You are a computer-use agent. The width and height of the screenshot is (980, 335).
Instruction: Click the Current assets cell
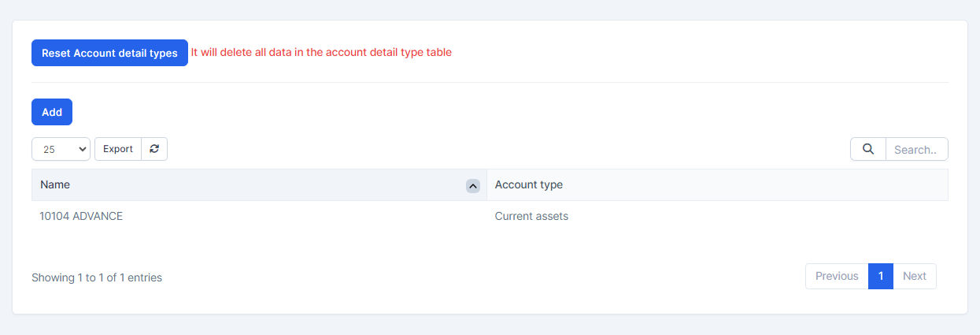point(531,216)
